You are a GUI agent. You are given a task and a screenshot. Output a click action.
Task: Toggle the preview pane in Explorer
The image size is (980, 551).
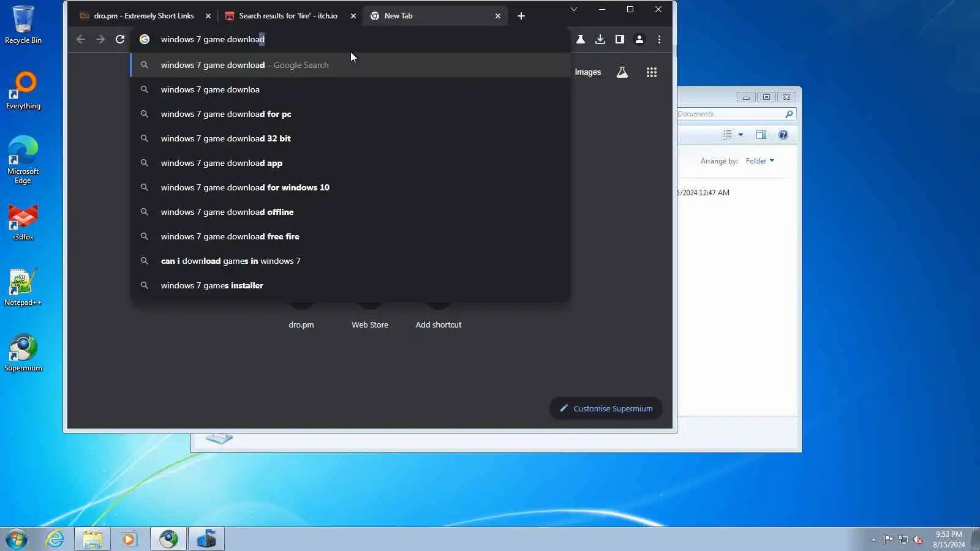coord(761,135)
